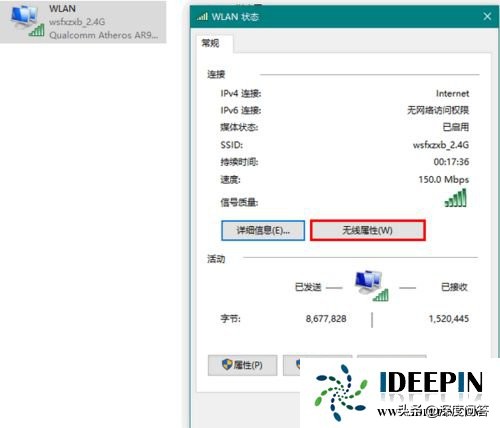The image size is (500, 428).
Task: Click the shield icon on 属性(P) button
Action: click(227, 364)
